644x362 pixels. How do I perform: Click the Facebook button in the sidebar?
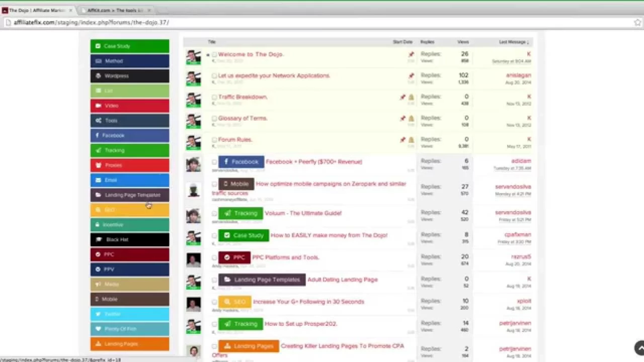pyautogui.click(x=130, y=135)
